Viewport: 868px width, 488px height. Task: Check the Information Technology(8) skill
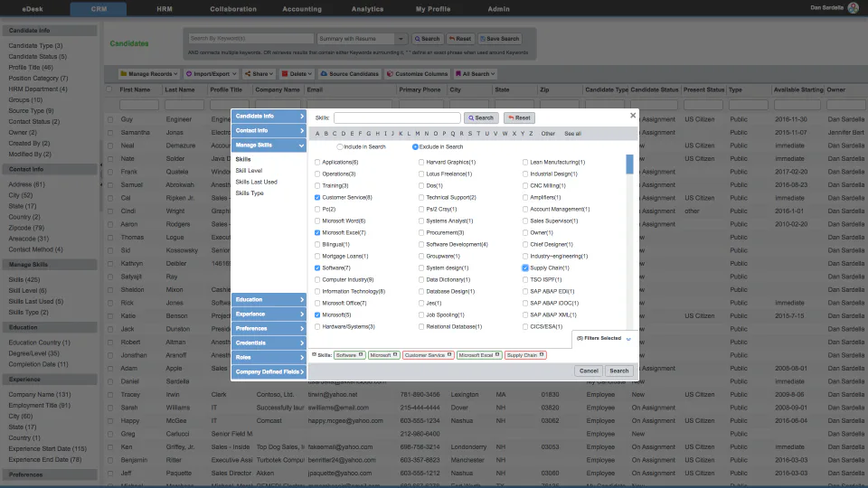317,292
